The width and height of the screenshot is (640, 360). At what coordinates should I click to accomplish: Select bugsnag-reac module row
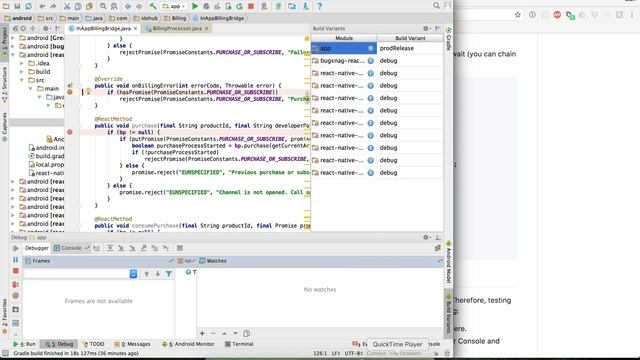(x=344, y=60)
